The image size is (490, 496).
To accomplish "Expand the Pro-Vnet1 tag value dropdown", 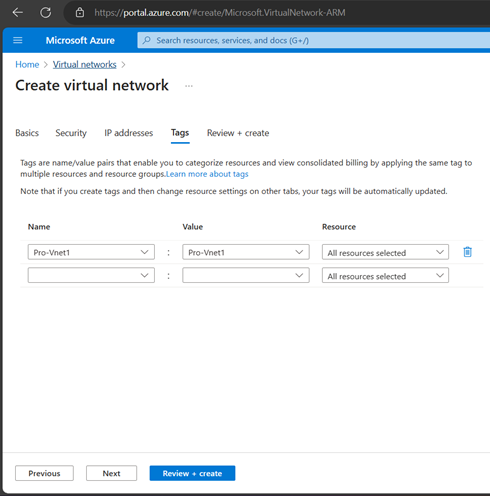I will (246, 252).
